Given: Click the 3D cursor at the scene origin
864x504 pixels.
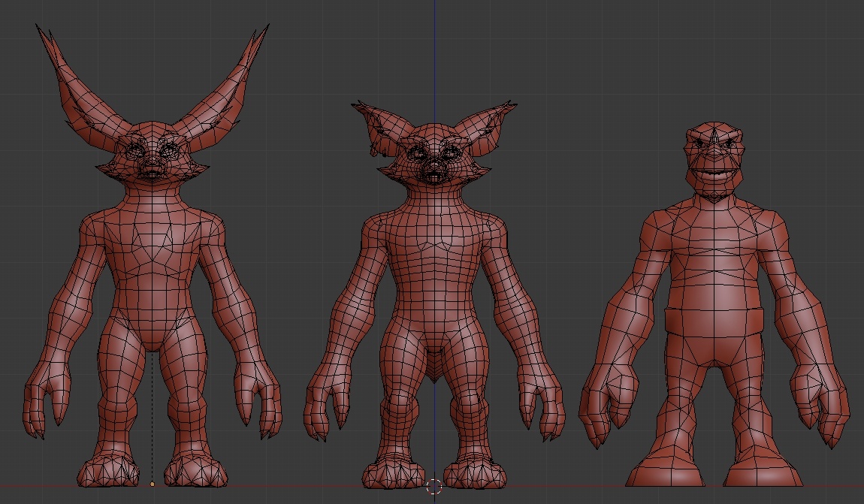Looking at the screenshot, I should 434,487.
